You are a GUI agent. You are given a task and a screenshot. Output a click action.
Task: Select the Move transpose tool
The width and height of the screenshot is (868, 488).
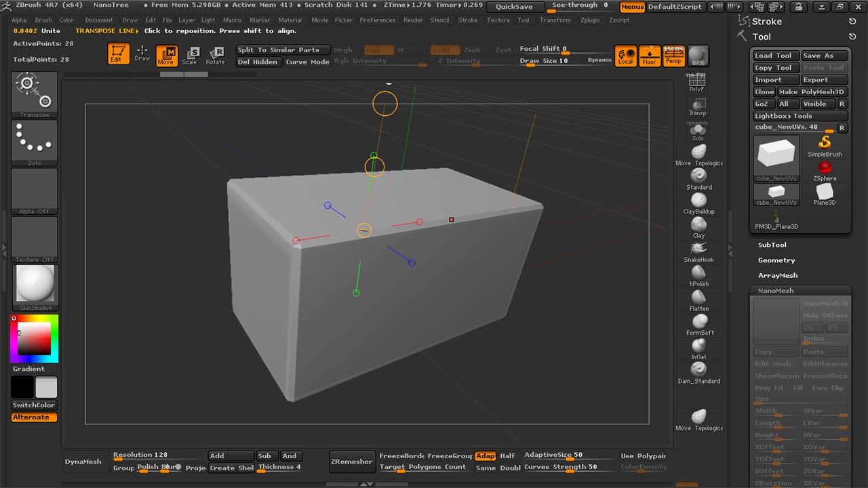(x=167, y=56)
